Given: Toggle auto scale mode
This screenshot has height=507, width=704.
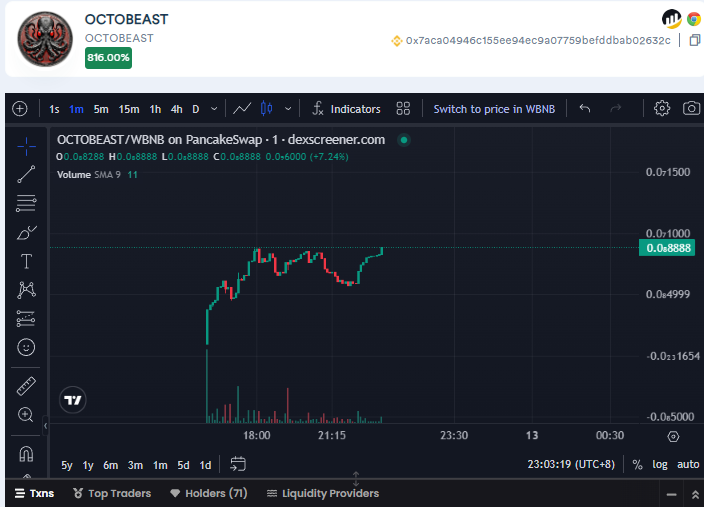Looking at the screenshot, I should [688, 464].
